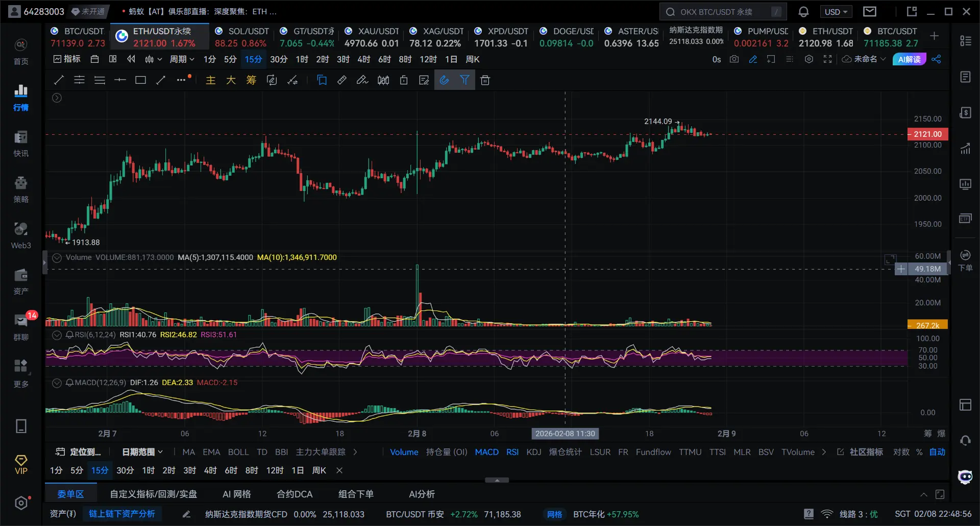The width and height of the screenshot is (980, 526).
Task: Open the USD currency dropdown
Action: pos(836,12)
